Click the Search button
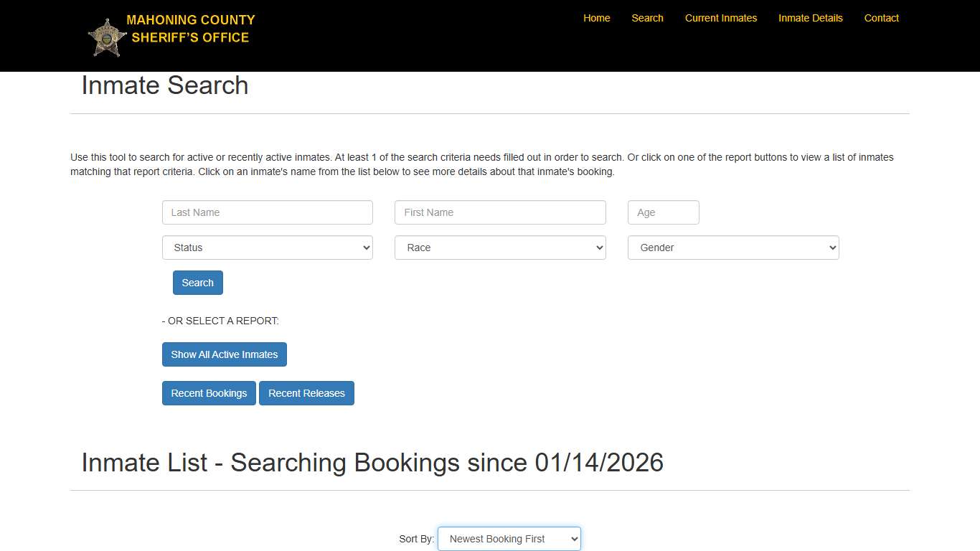Viewport: 980px width, 551px height. 197,282
